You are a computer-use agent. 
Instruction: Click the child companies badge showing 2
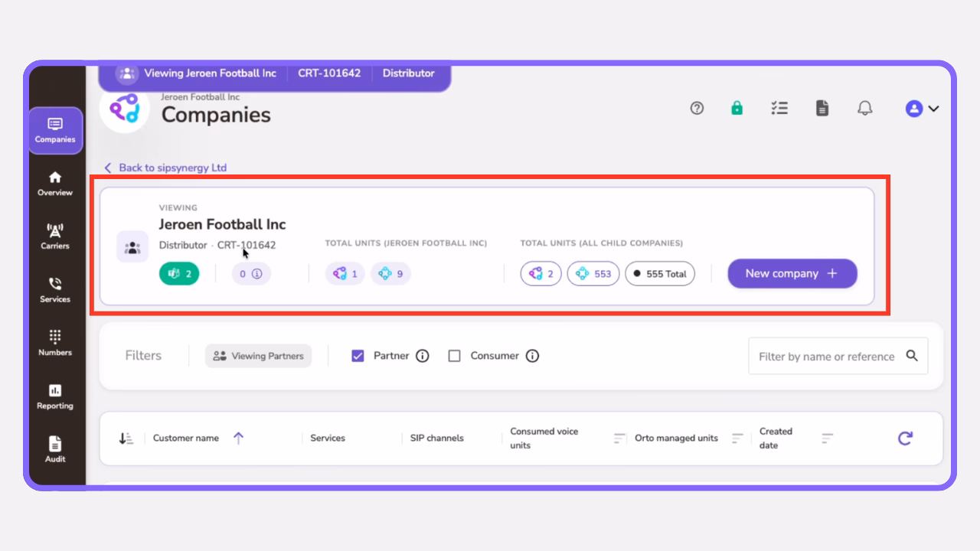click(x=541, y=273)
